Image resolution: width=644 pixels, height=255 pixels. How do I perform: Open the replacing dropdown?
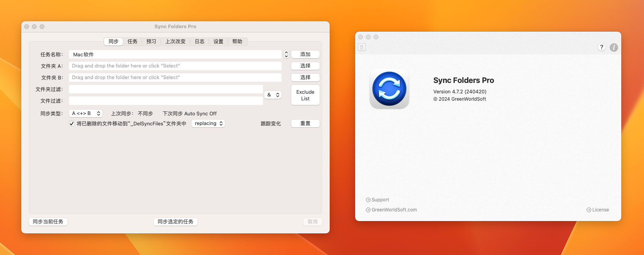[x=208, y=123]
